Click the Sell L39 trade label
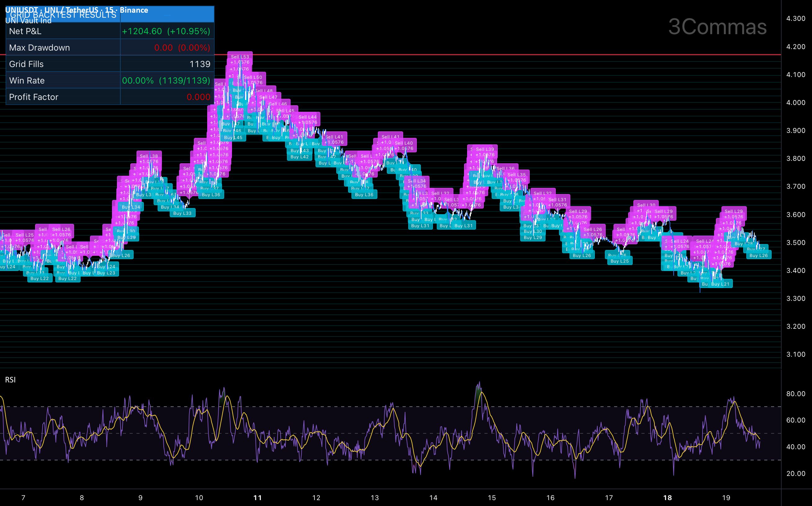Viewport: 812px width, 506px height. [x=485, y=152]
